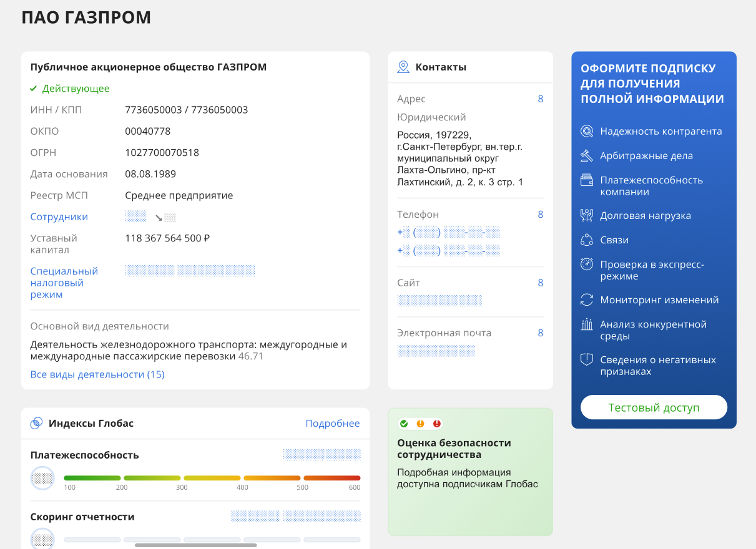The image size is (756, 549).
Task: Click the Юридический address type label
Action: tap(432, 117)
